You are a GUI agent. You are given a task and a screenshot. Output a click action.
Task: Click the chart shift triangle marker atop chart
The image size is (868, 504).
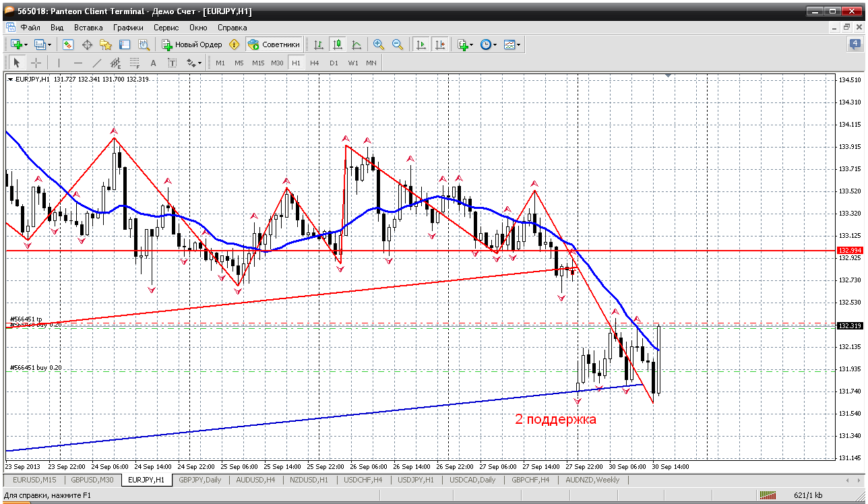(668, 77)
